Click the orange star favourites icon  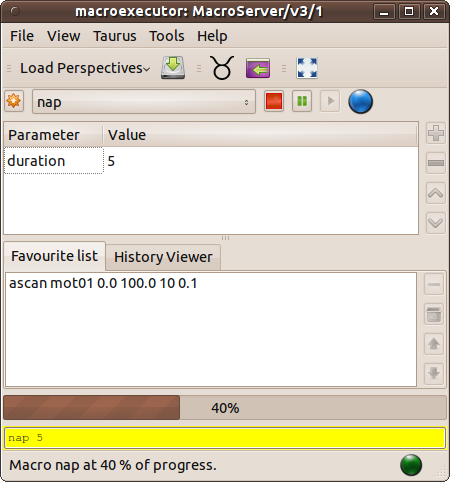tap(14, 101)
